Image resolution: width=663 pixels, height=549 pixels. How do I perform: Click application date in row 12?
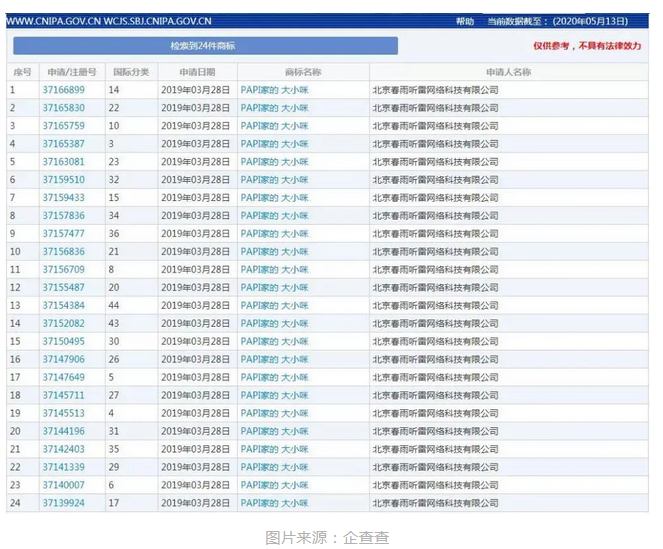[x=195, y=288]
